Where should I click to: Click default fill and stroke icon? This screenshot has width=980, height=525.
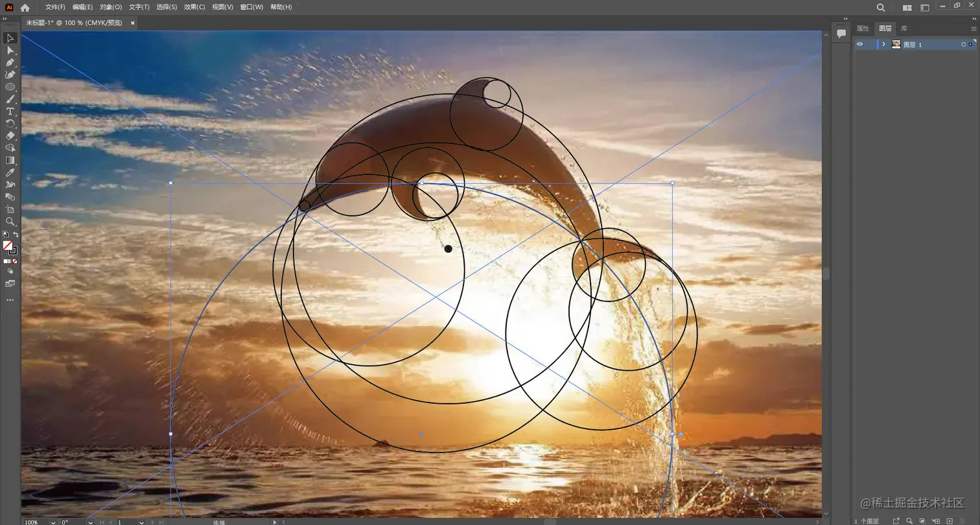click(6, 234)
